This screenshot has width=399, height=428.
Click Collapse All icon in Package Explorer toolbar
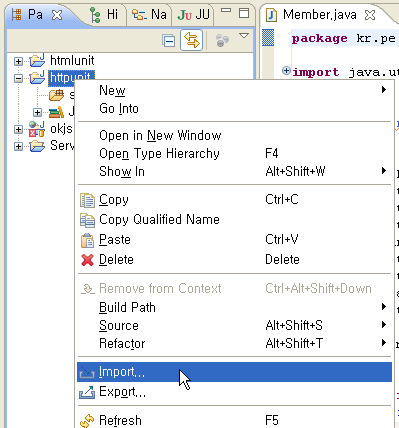(x=169, y=41)
